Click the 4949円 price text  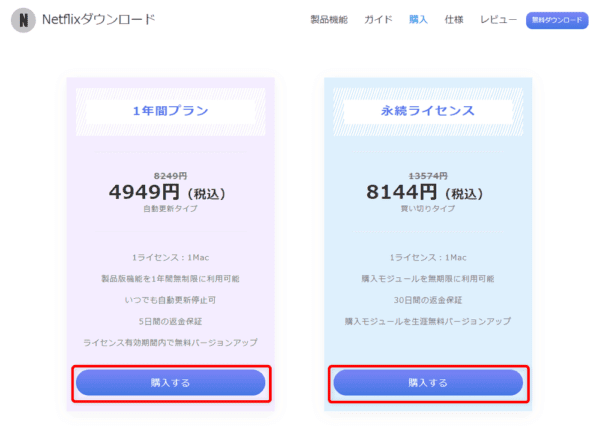pos(143,191)
